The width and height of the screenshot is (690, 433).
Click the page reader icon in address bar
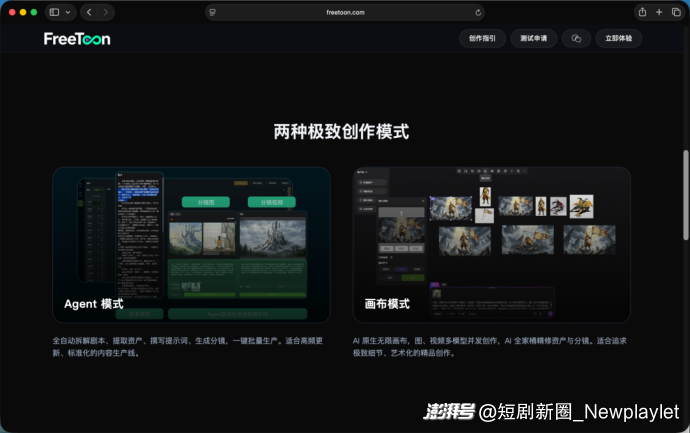click(x=213, y=12)
